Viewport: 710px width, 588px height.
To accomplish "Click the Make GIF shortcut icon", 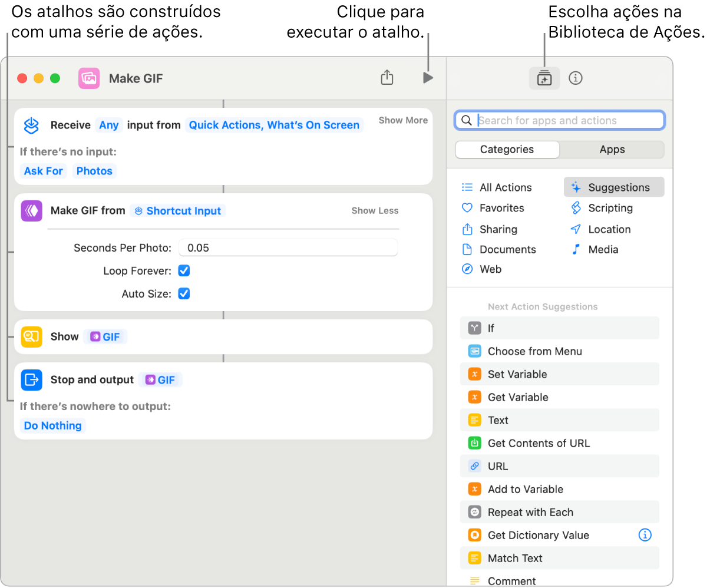I will 89,78.
